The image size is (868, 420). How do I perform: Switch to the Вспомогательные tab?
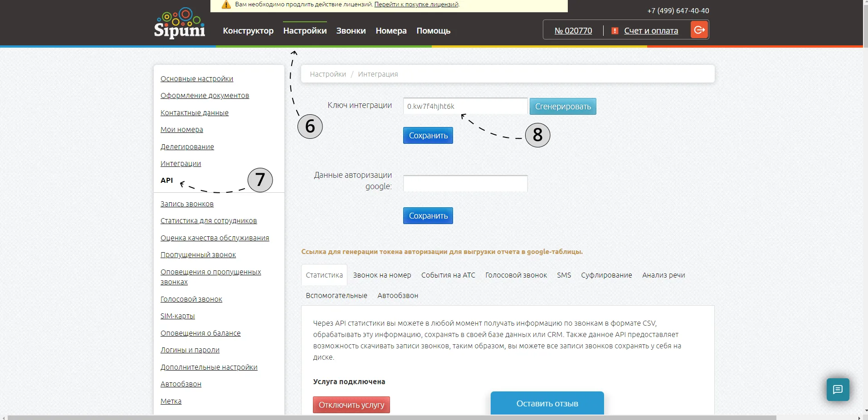(336, 296)
